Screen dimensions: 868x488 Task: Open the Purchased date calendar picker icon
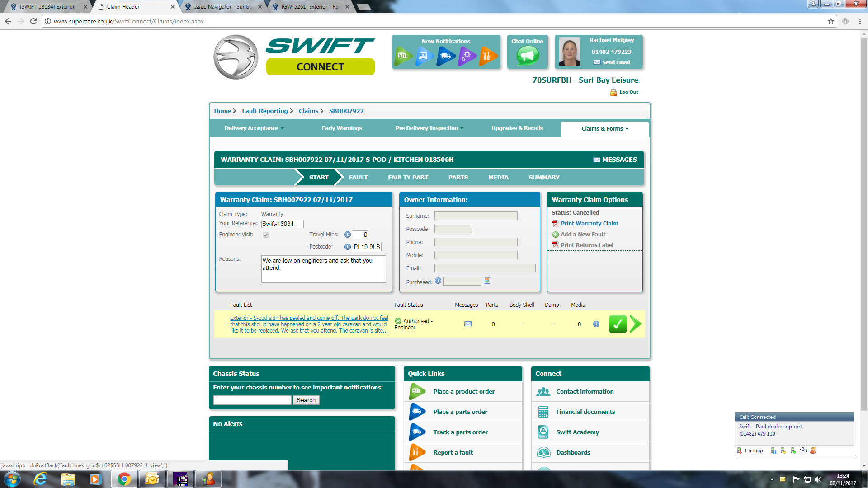pos(487,281)
